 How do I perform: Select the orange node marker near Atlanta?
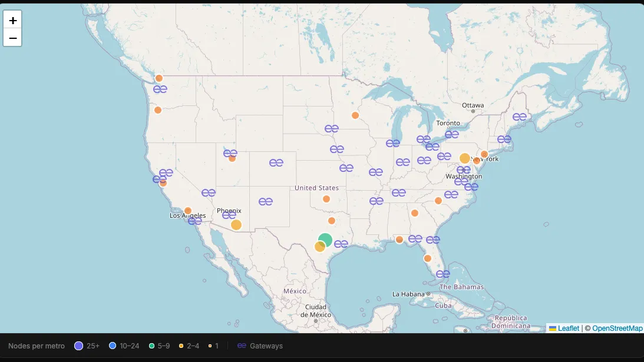coord(415,213)
